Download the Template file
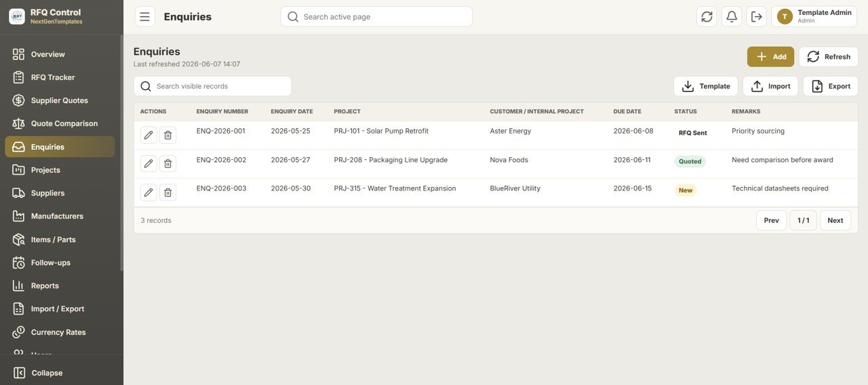Image resolution: width=868 pixels, height=385 pixels. (706, 86)
